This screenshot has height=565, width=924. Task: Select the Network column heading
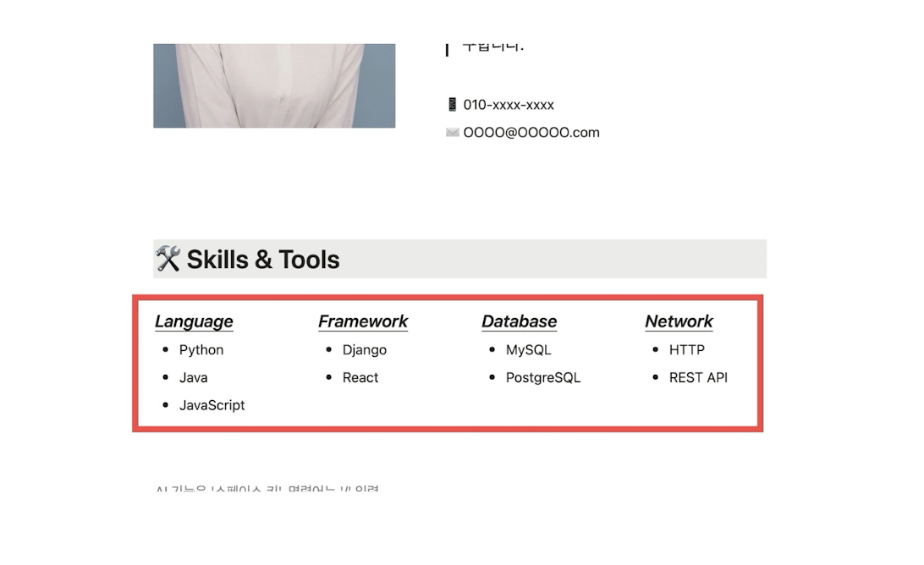click(679, 321)
